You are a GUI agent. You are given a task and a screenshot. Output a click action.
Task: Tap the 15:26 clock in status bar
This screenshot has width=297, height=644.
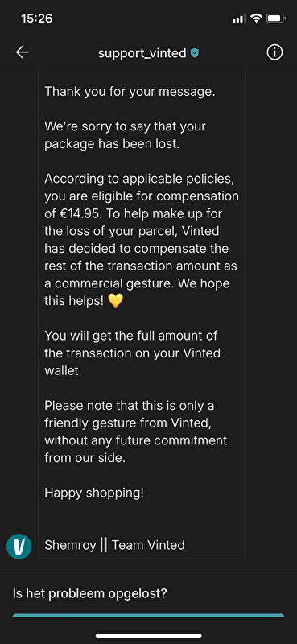36,19
